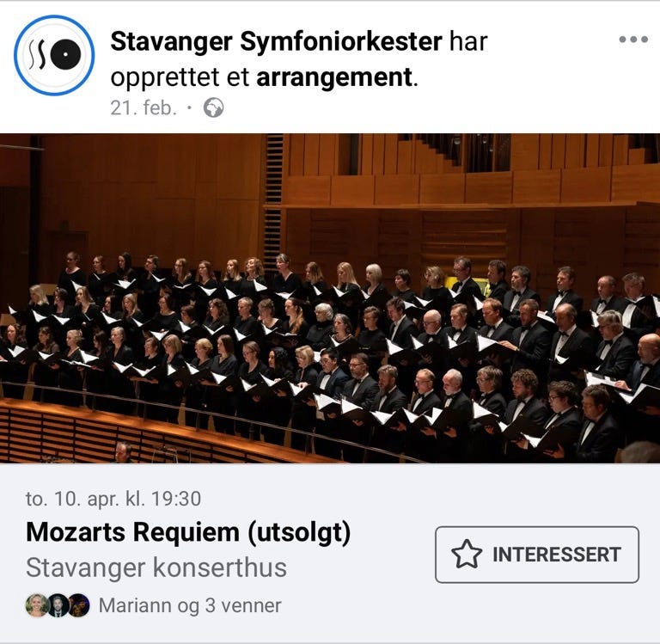Open the Stavanger Symfoniorkester page name
This screenshot has height=644, width=660.
276,41
